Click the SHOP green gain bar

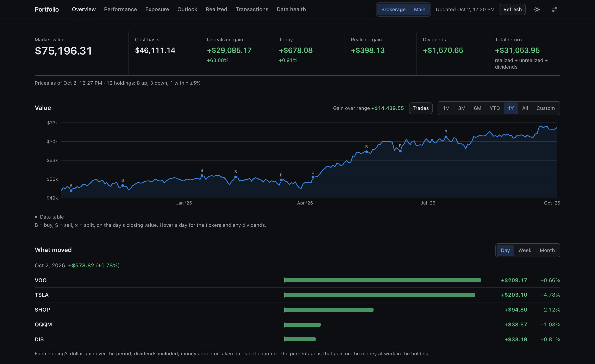329,310
